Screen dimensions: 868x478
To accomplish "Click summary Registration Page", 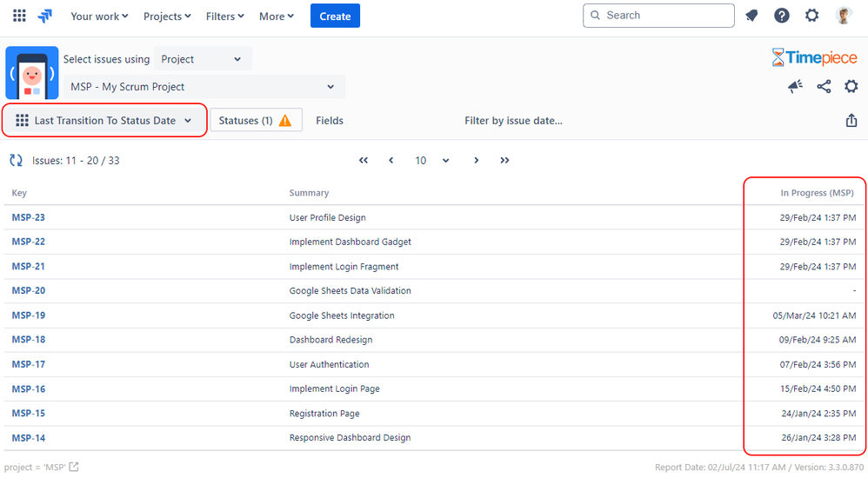I will point(324,414).
